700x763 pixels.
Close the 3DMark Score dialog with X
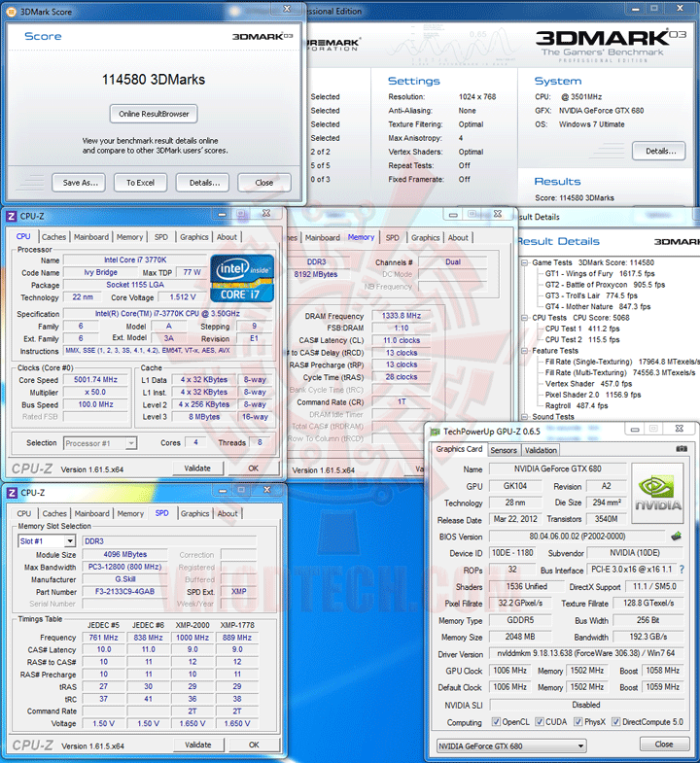click(287, 9)
